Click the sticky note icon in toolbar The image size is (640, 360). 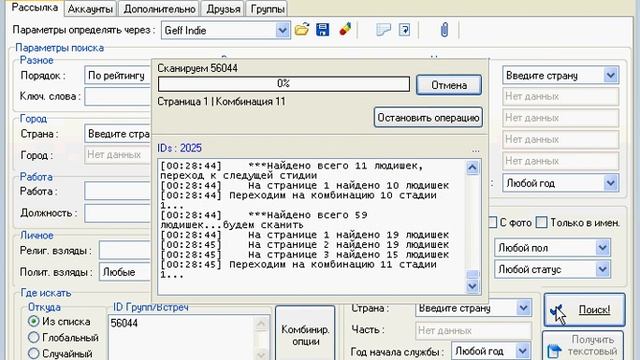(x=383, y=30)
